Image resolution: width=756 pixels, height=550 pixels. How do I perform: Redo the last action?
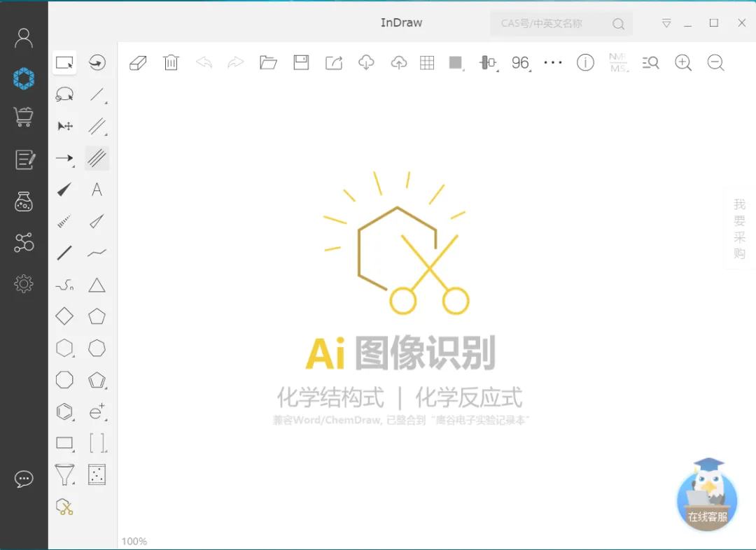pos(236,62)
